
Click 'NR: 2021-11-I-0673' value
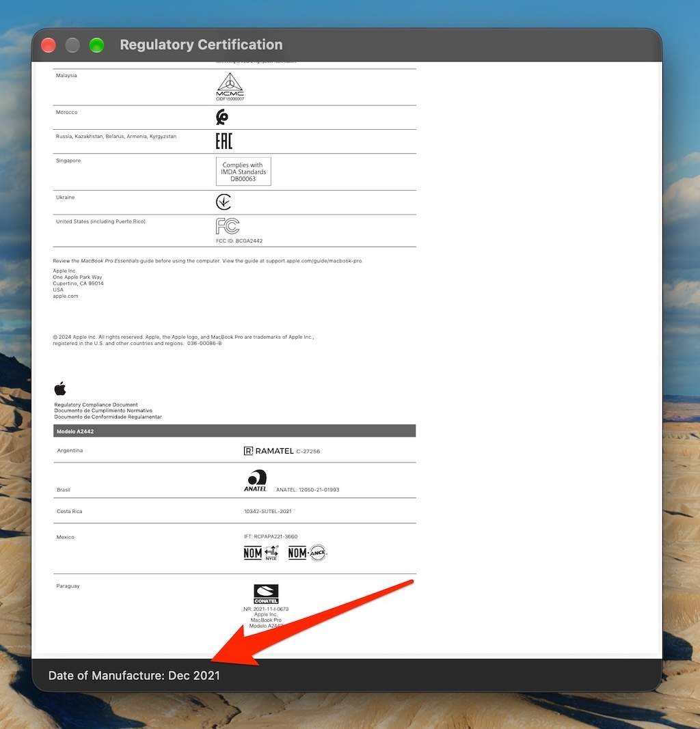click(x=266, y=609)
